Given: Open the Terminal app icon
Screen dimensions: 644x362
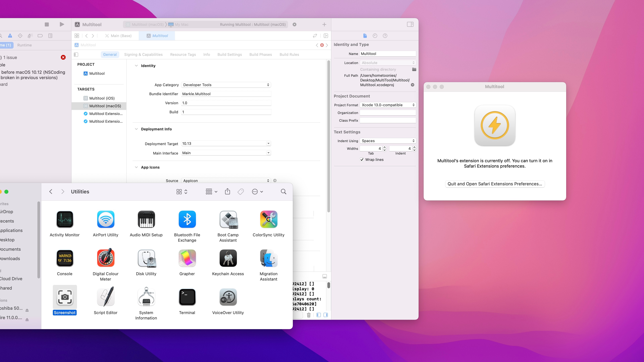Looking at the screenshot, I should point(187,297).
